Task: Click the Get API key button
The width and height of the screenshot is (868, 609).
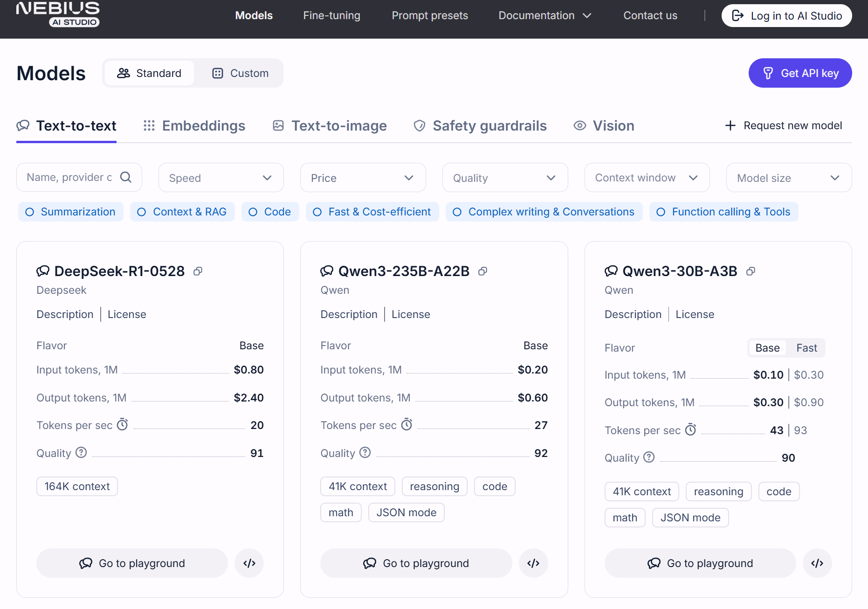Action: [800, 73]
